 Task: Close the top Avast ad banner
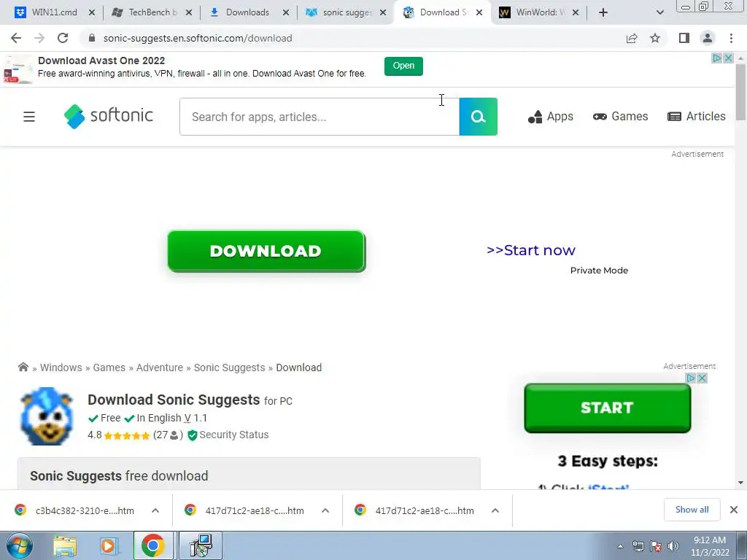(x=728, y=58)
